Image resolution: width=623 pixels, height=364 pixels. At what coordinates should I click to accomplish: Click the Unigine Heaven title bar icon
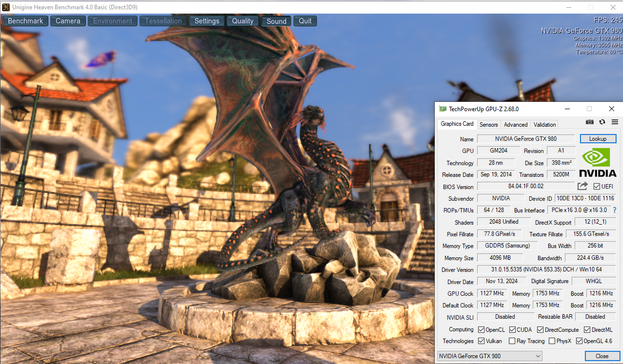coord(6,6)
